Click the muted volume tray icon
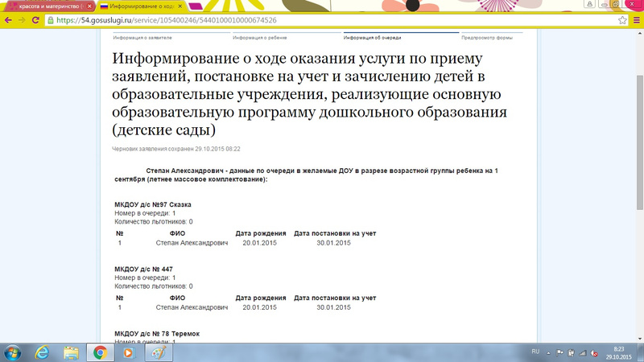 (594, 353)
